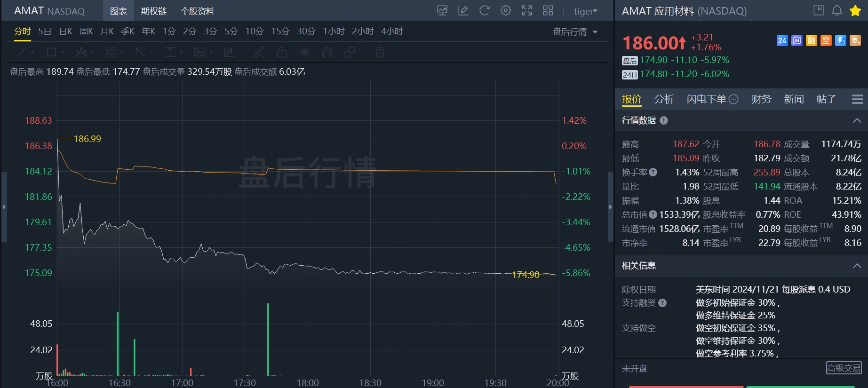Screen dimensions: 868x388
Task: Click the blue 24-hour trading badge
Action: click(x=782, y=40)
